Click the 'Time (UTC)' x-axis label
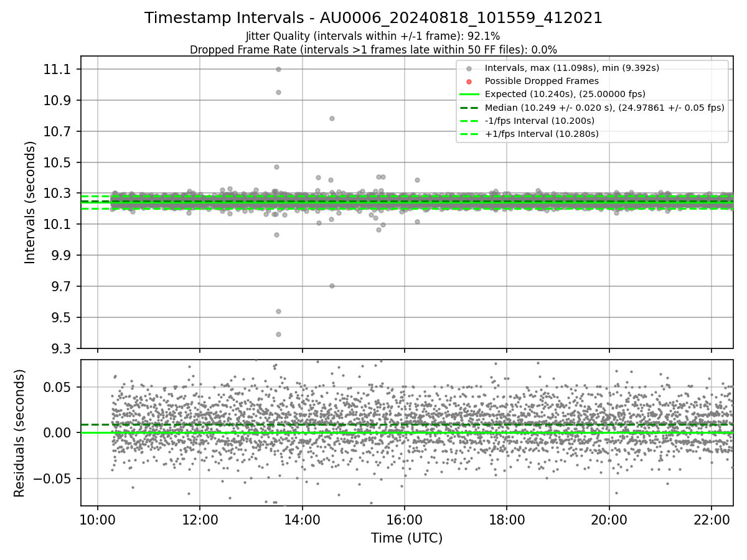Screen dimensions: 747x560 tap(406, 538)
